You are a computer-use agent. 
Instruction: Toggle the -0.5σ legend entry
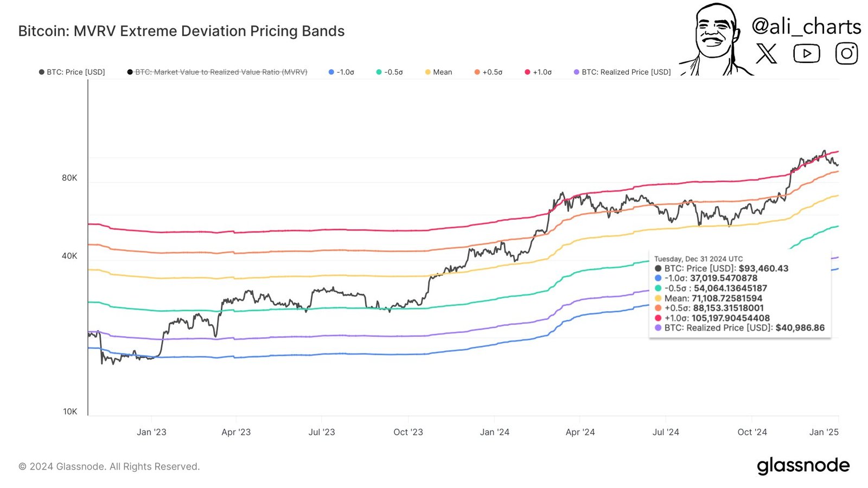tap(390, 72)
